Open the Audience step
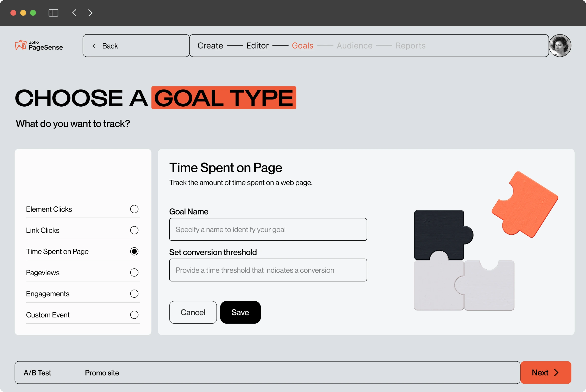The height and width of the screenshot is (392, 586). point(354,46)
